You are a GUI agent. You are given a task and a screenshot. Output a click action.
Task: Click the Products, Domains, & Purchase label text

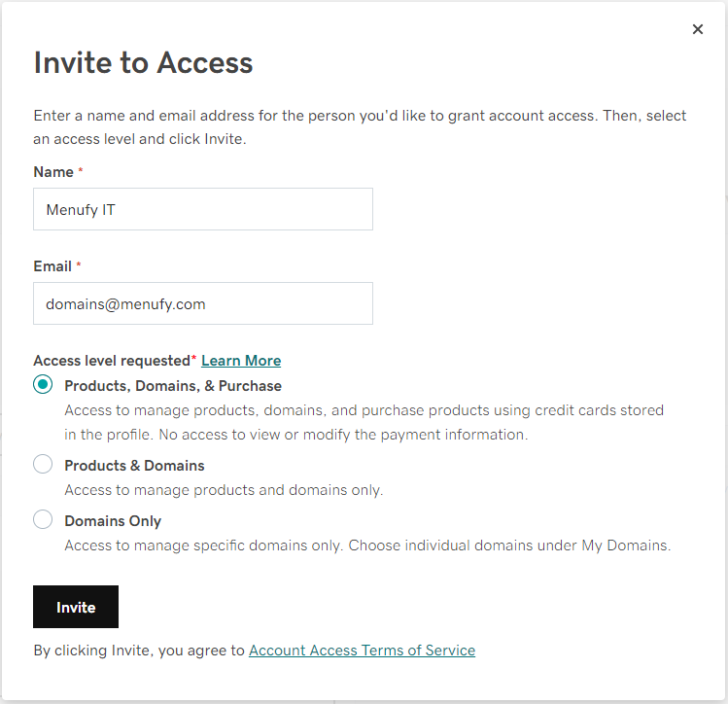click(173, 386)
